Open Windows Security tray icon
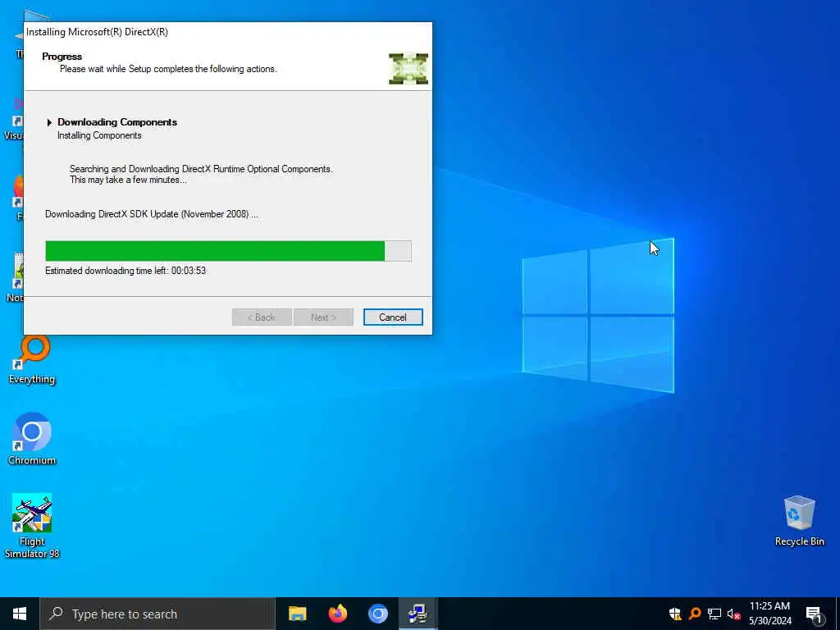Viewport: 840px width, 630px height. click(x=675, y=614)
